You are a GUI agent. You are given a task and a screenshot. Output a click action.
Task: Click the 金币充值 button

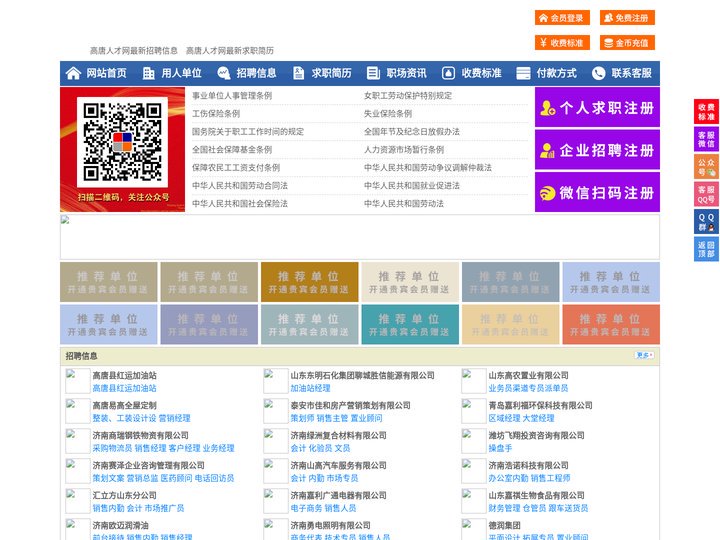coord(627,43)
